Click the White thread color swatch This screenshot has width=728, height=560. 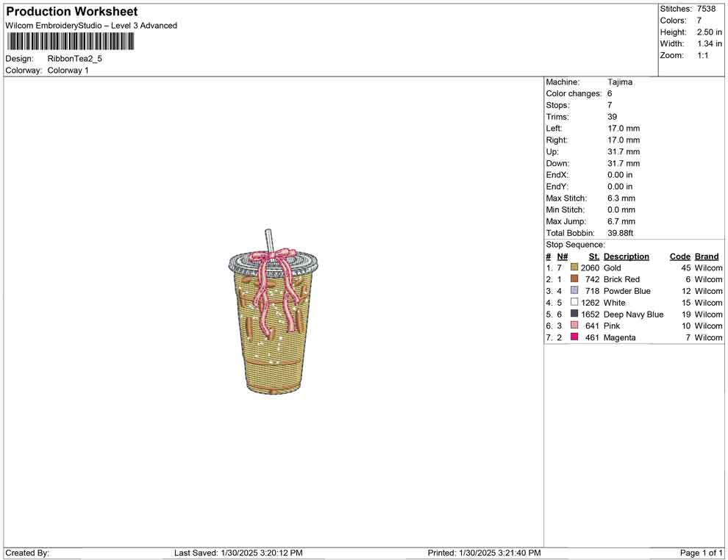[574, 302]
